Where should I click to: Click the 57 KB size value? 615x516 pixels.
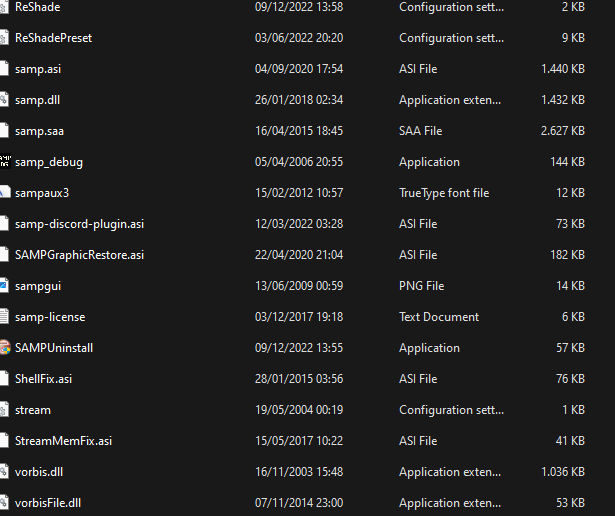(570, 347)
